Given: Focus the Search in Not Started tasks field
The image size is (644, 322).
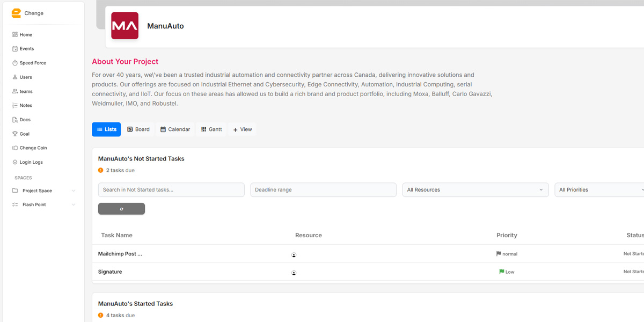Looking at the screenshot, I should click(x=171, y=190).
